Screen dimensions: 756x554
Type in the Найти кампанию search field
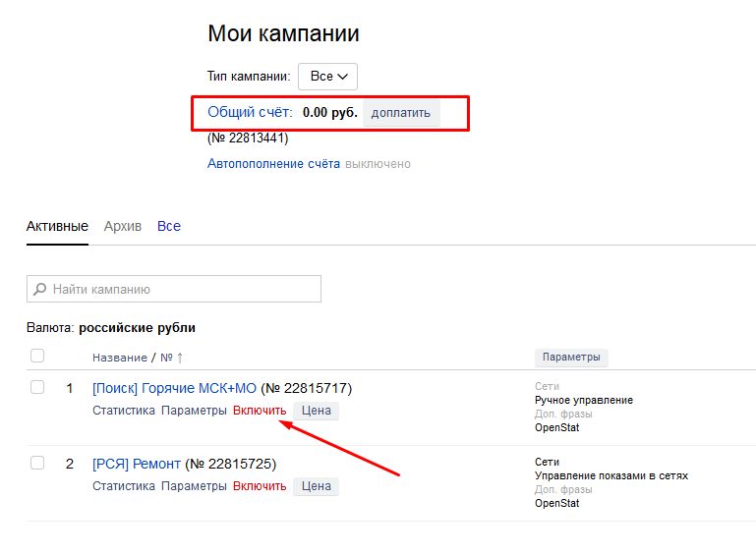point(182,290)
